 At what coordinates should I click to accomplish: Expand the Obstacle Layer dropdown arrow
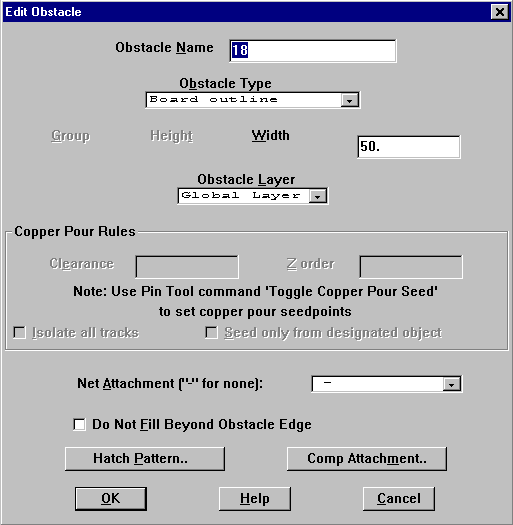click(x=317, y=196)
